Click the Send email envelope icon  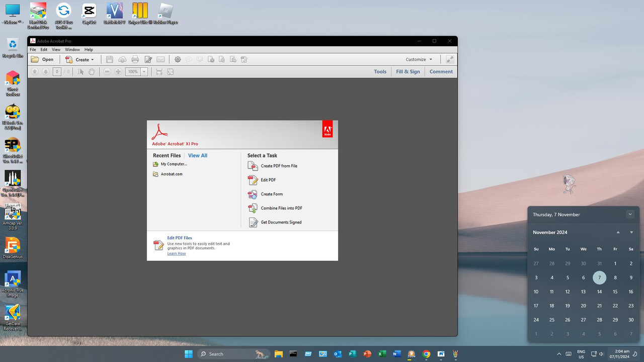(x=160, y=59)
